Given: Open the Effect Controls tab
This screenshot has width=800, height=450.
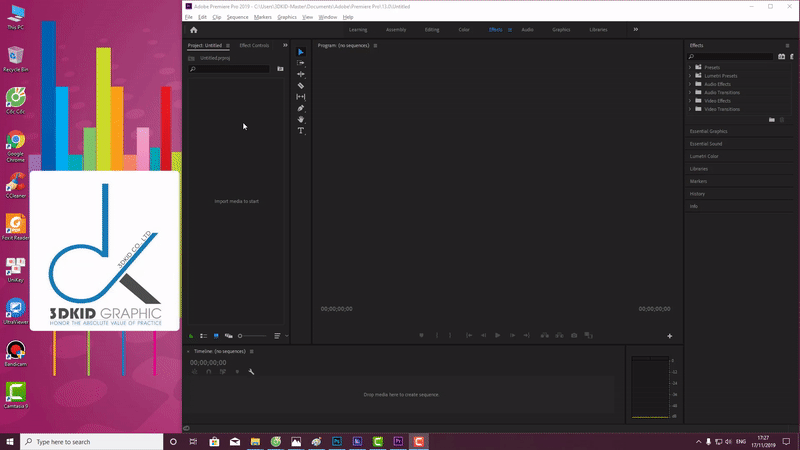Looking at the screenshot, I should (x=254, y=45).
